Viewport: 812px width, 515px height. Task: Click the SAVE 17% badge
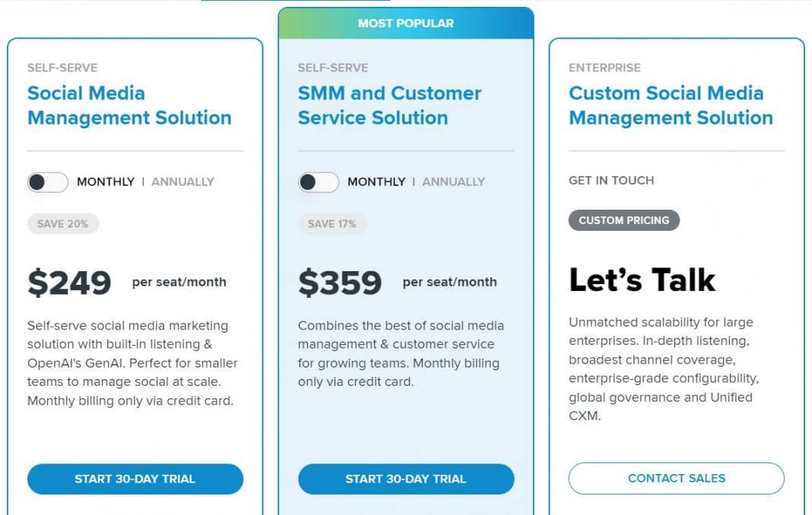[332, 224]
